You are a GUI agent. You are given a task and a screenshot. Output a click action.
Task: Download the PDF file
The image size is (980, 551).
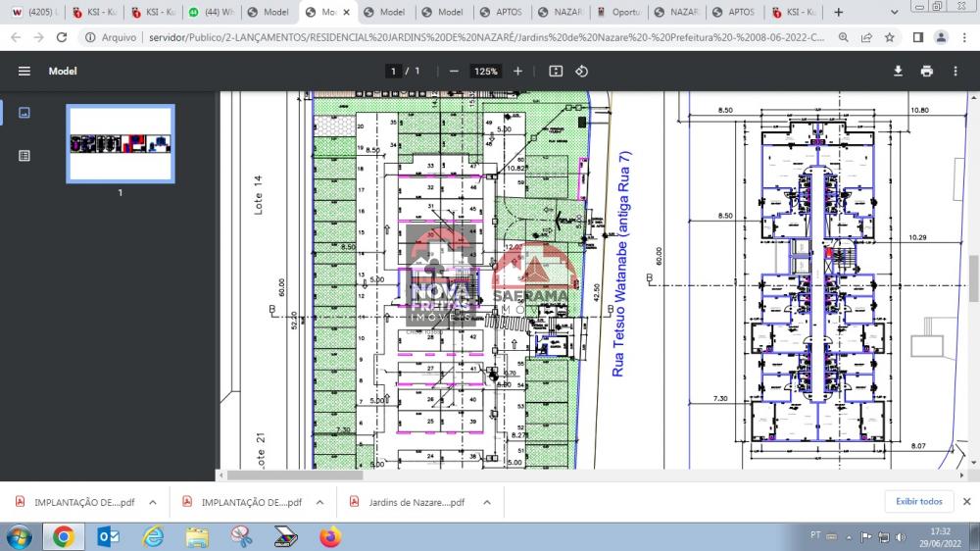point(898,72)
